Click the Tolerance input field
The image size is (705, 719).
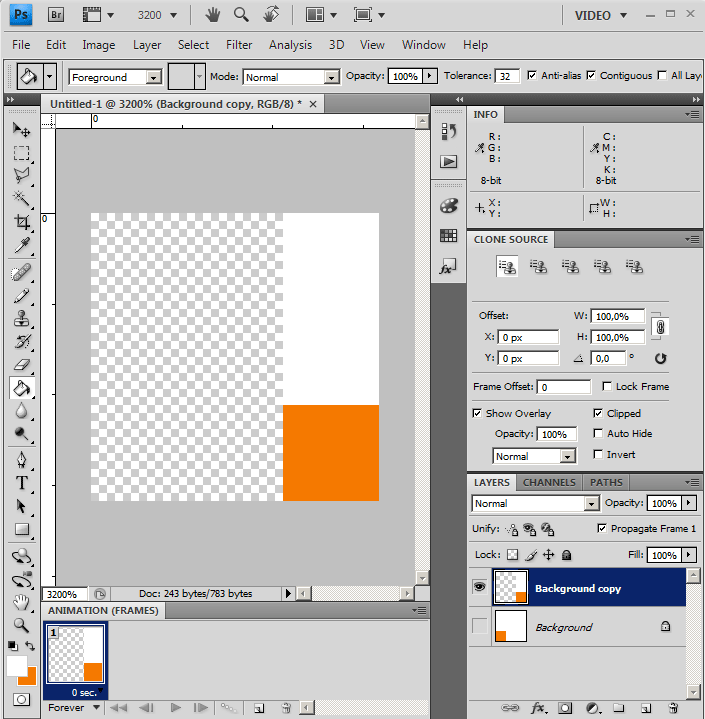click(507, 76)
